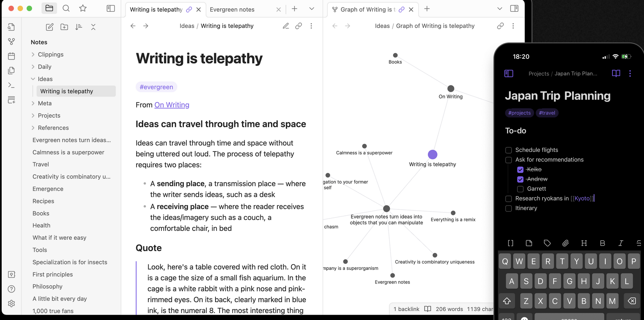Create a new note in sidebar

click(x=49, y=27)
